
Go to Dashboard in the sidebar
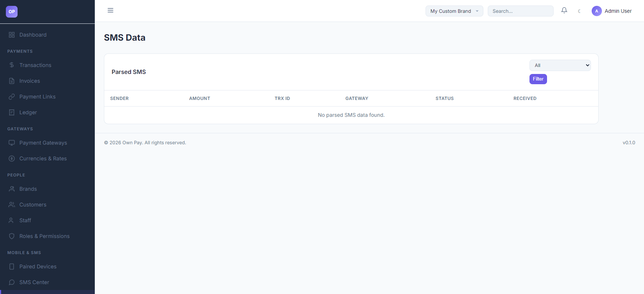tap(33, 35)
